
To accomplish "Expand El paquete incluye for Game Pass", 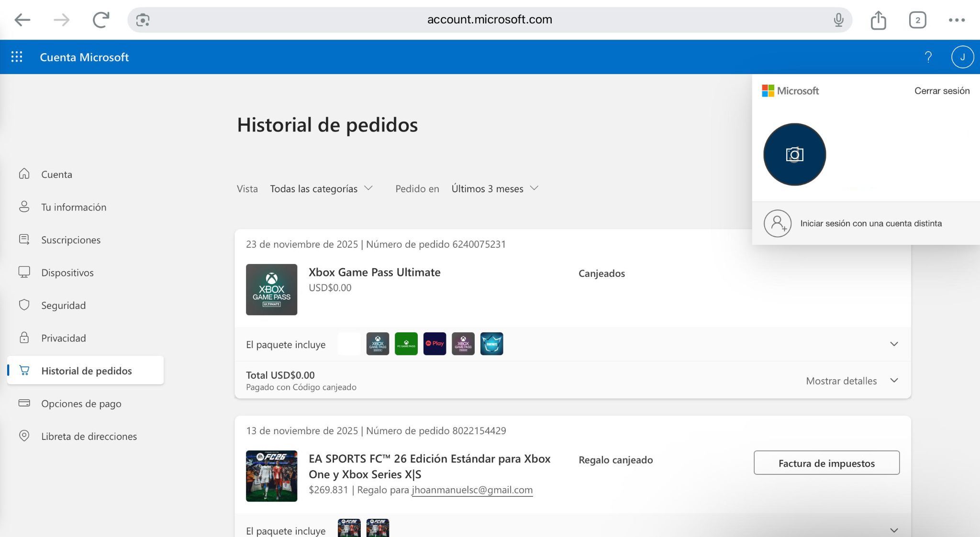I will click(893, 344).
